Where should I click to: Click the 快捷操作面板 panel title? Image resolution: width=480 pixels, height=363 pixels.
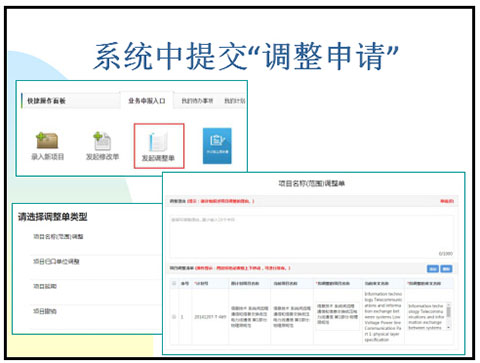tap(46, 101)
